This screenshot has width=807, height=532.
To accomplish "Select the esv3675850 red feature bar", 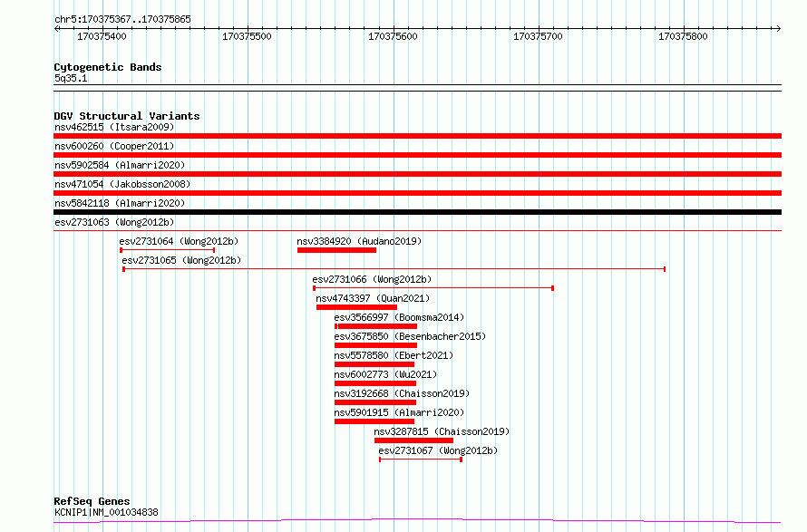I will [x=375, y=345].
